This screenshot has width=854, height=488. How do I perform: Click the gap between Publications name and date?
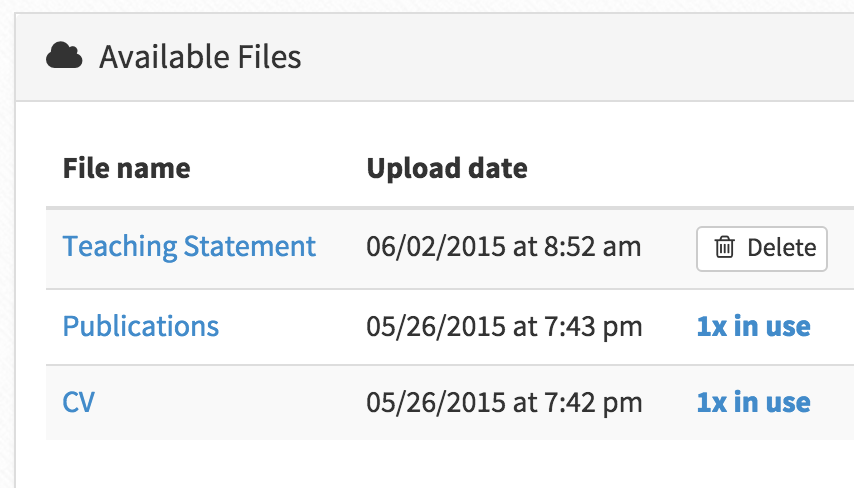(290, 326)
